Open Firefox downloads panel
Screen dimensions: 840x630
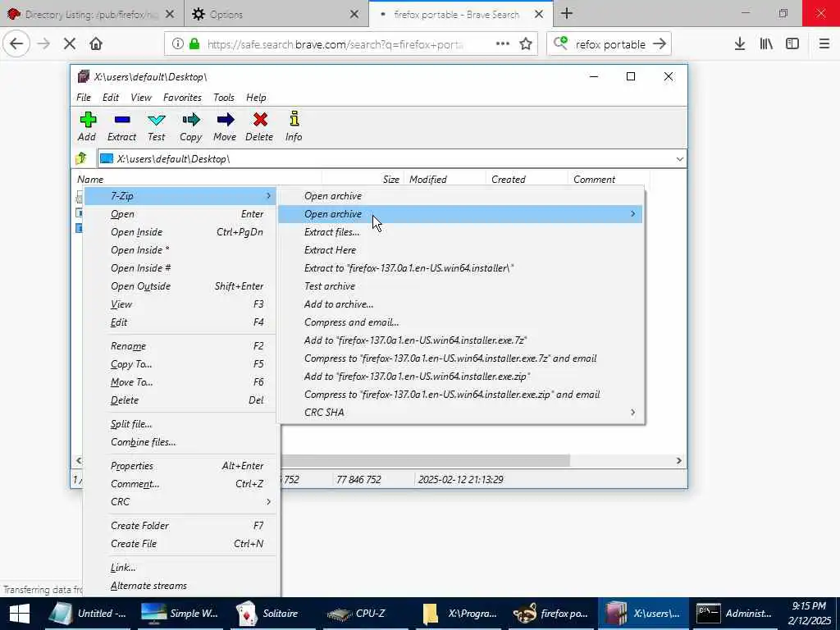pyautogui.click(x=740, y=44)
